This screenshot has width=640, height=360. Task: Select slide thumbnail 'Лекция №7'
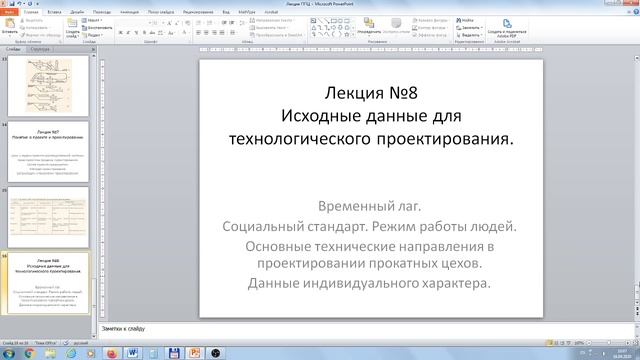48,151
